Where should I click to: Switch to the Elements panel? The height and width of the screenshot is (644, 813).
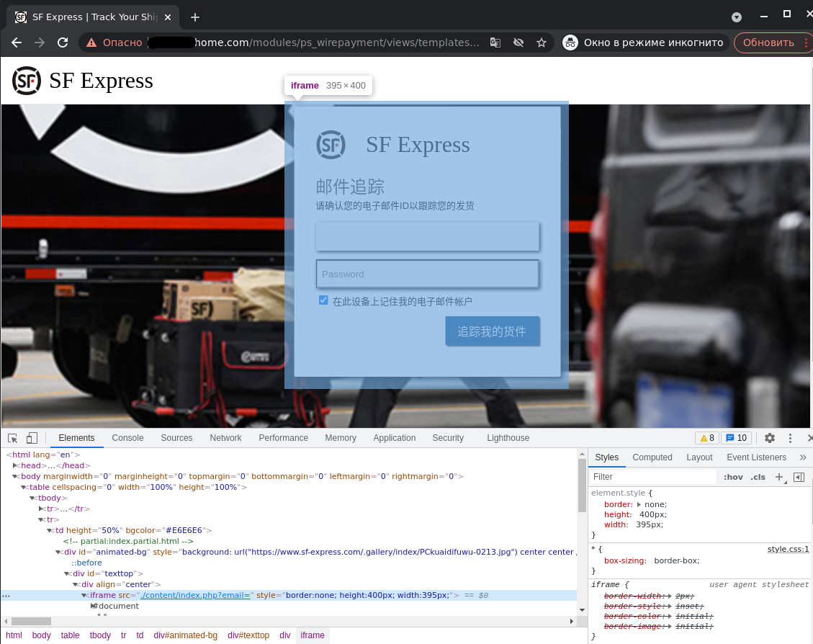coord(77,438)
